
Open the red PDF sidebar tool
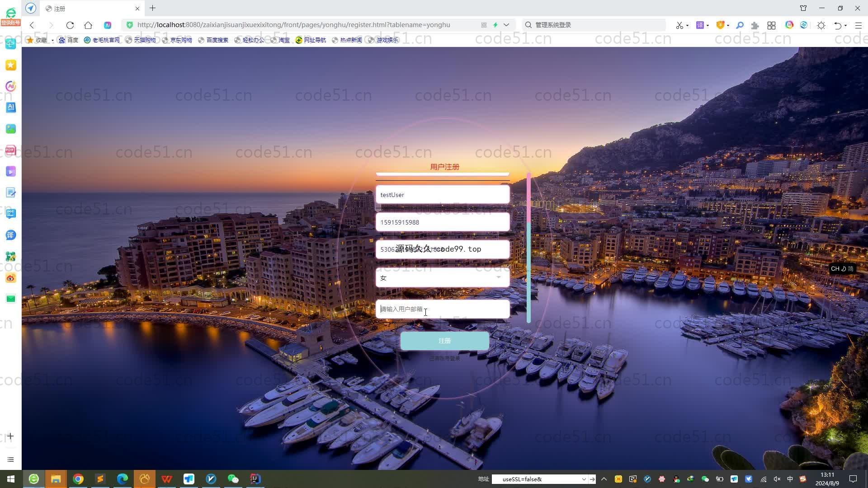pyautogui.click(x=11, y=150)
